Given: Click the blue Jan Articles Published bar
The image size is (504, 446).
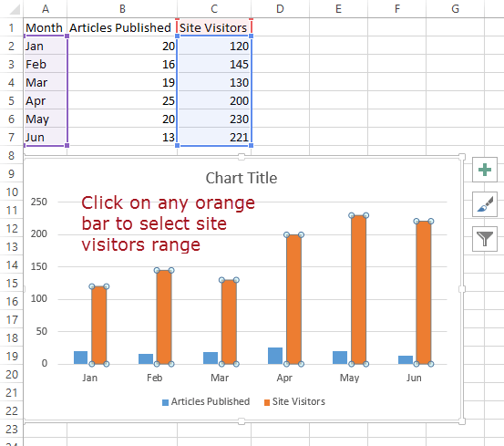Looking at the screenshot, I should (81, 358).
